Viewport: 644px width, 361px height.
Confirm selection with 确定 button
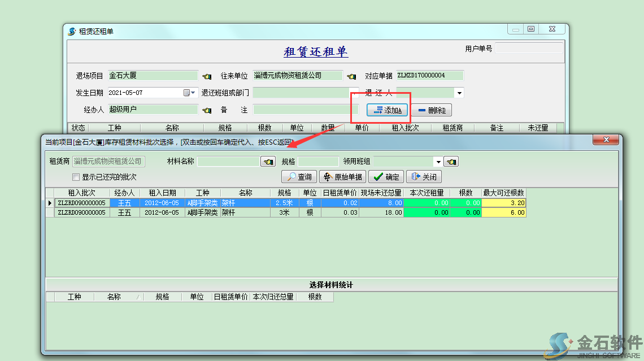click(x=386, y=177)
